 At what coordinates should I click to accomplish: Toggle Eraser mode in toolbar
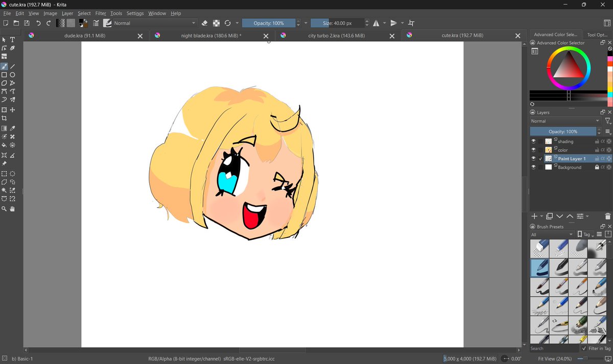click(x=204, y=23)
